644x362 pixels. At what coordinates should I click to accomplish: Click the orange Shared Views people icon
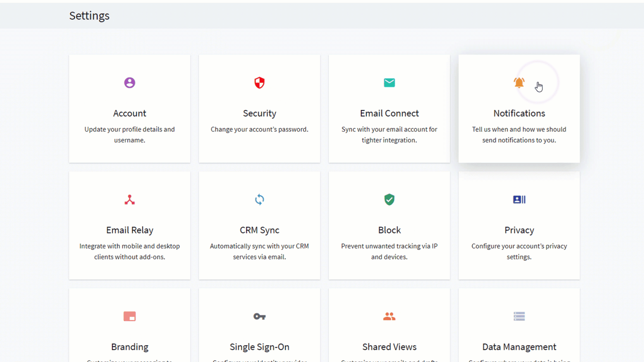389,316
